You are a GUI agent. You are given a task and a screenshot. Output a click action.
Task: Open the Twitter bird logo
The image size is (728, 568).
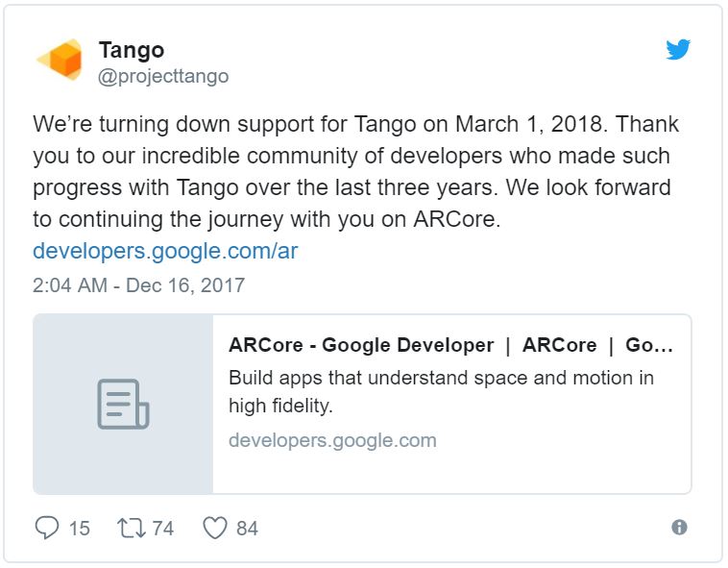point(678,49)
